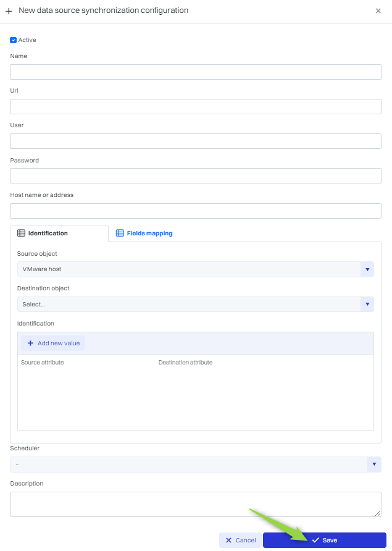Image resolution: width=392 pixels, height=551 pixels.
Task: Select the Password input box
Action: coord(195,176)
